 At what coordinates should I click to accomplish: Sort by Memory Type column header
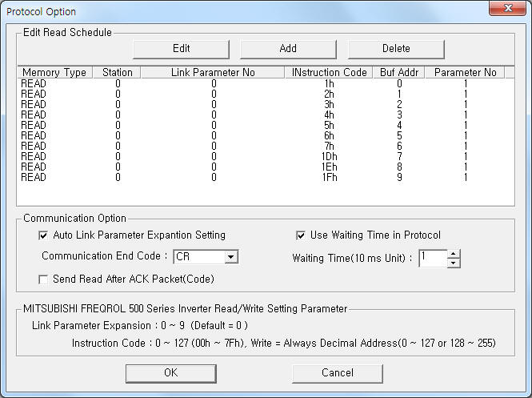54,72
